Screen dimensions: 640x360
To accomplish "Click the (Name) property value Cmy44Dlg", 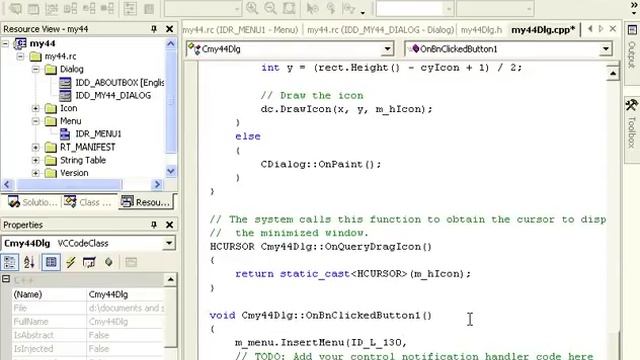I will coord(126,294).
